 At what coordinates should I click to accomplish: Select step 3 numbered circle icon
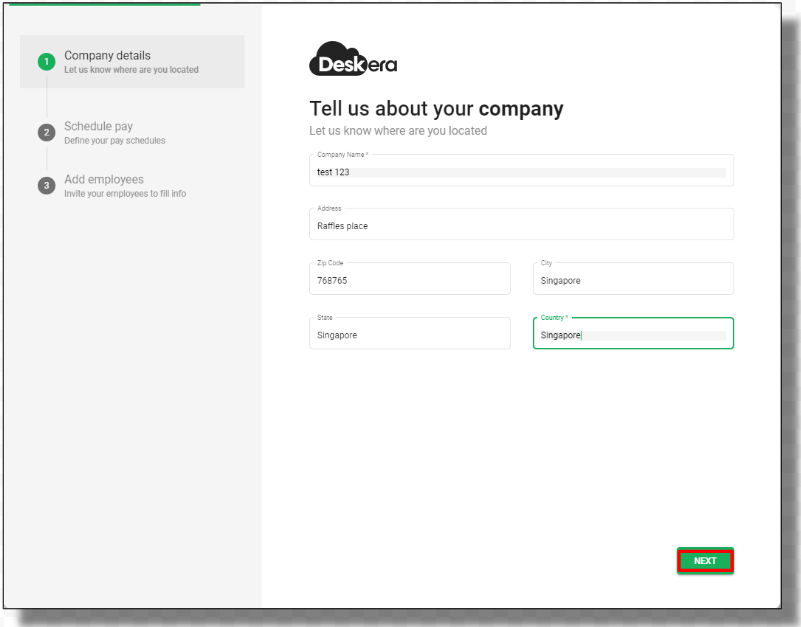click(x=46, y=185)
